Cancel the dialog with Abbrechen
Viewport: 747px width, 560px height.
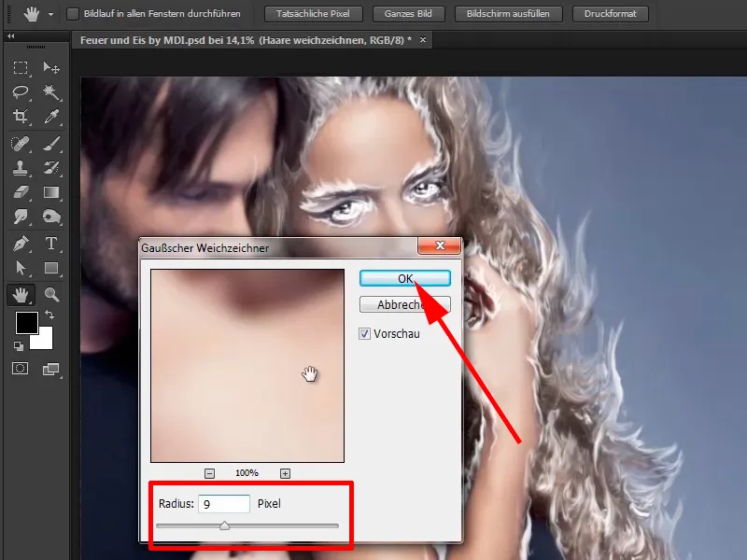click(405, 305)
